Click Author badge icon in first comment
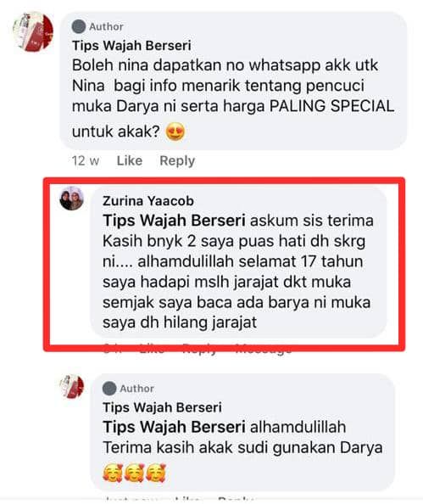Viewport: 423px width, 504px height. pos(79,26)
